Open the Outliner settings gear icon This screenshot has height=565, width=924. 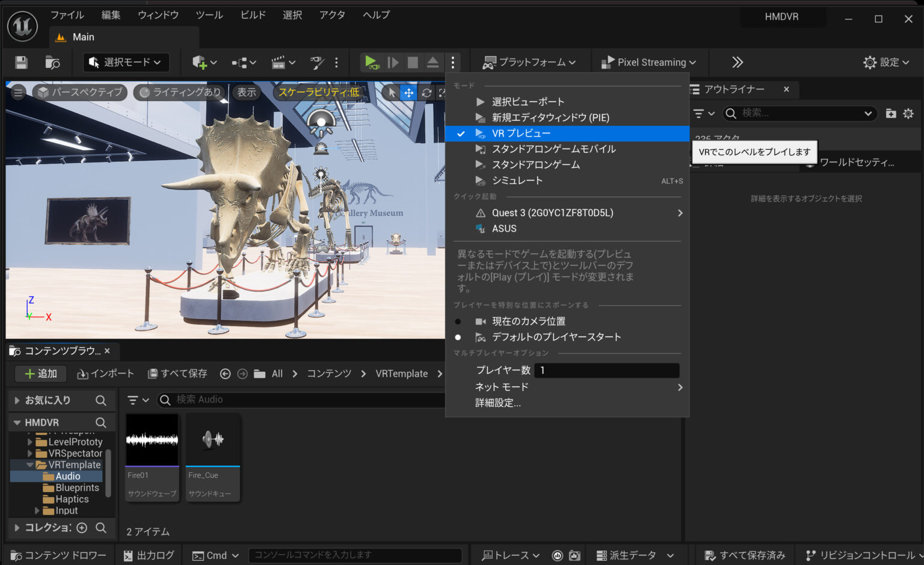(908, 113)
